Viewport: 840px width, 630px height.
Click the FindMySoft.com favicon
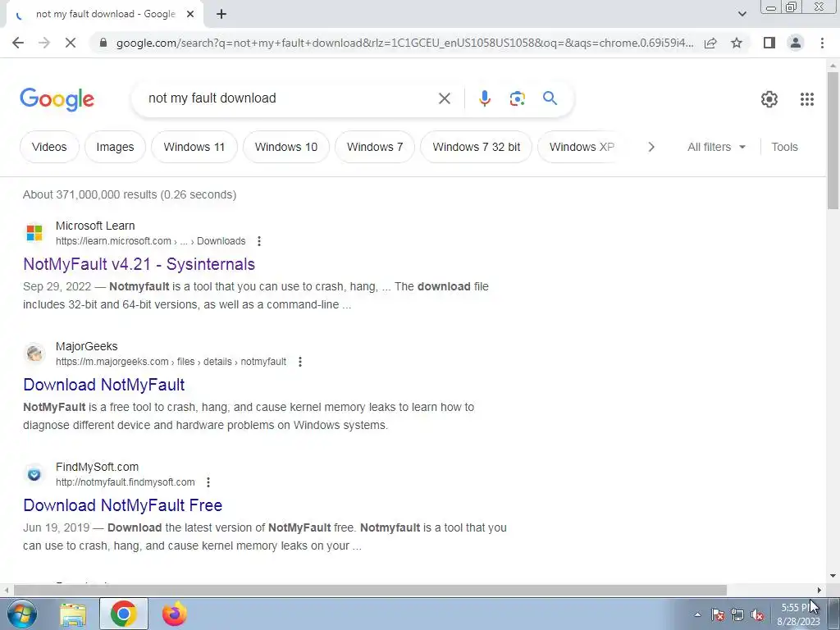pos(34,474)
